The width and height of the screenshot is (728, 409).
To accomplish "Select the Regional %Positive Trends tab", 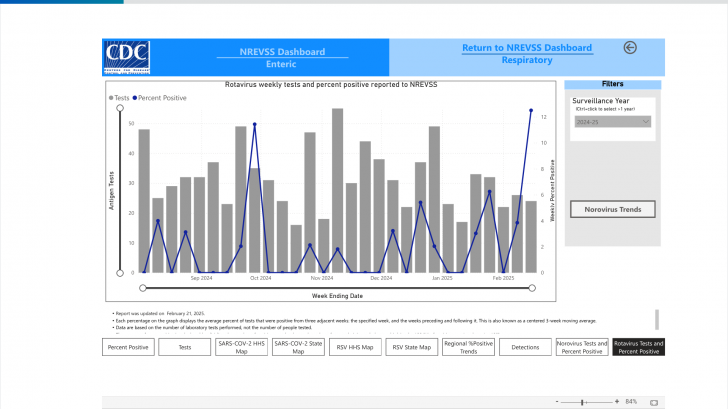I will [x=468, y=347].
